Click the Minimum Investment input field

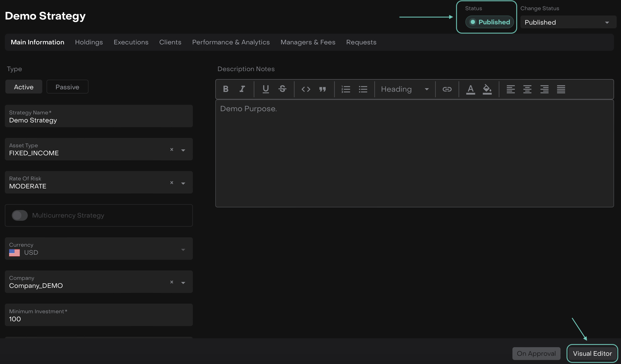pos(99,319)
